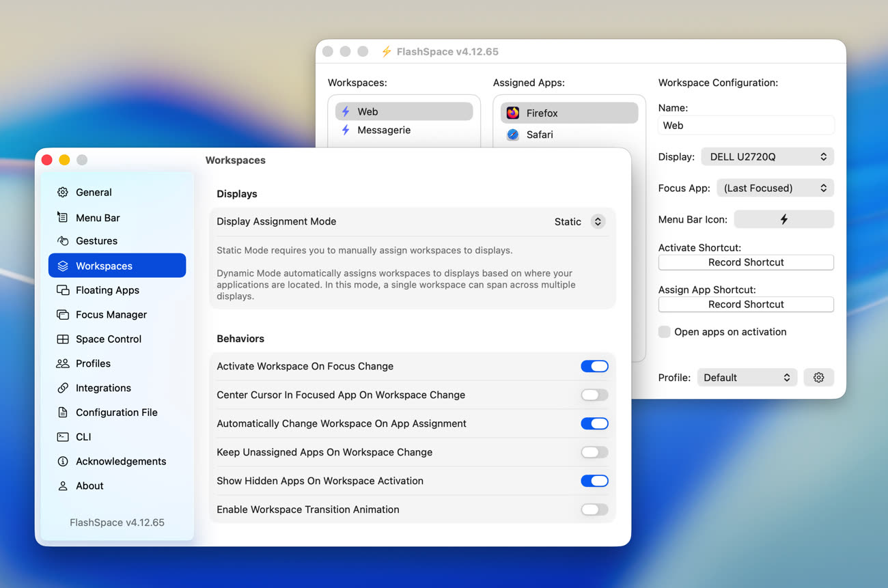The image size is (888, 588).
Task: Select the Safari compass icon in Assigned Apps
Action: click(x=513, y=135)
